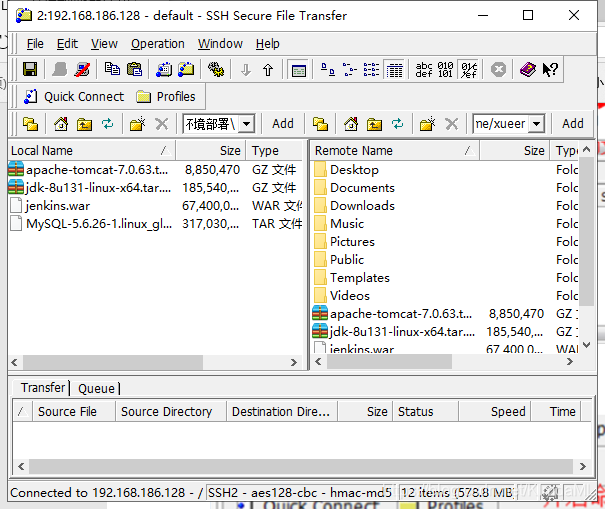The image size is (605, 509).
Task: Refresh the remote file list
Action: click(397, 124)
